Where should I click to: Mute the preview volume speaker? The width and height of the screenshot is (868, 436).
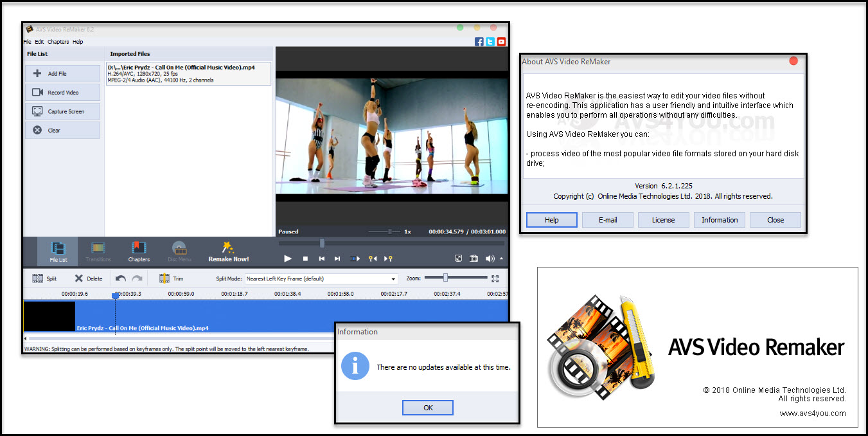tap(490, 259)
